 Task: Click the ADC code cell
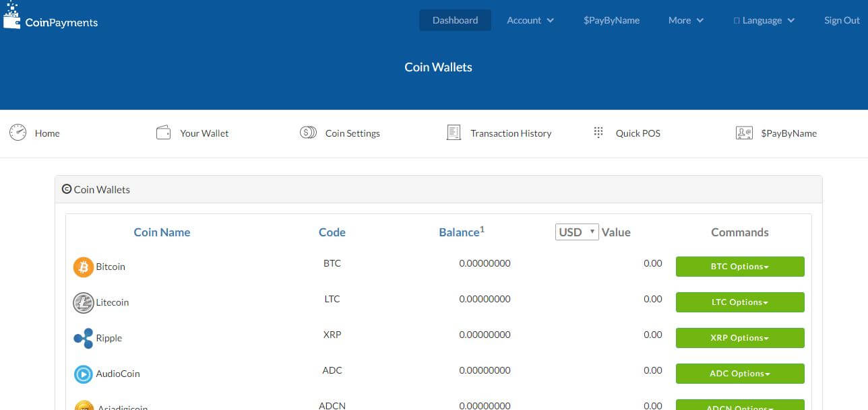332,370
